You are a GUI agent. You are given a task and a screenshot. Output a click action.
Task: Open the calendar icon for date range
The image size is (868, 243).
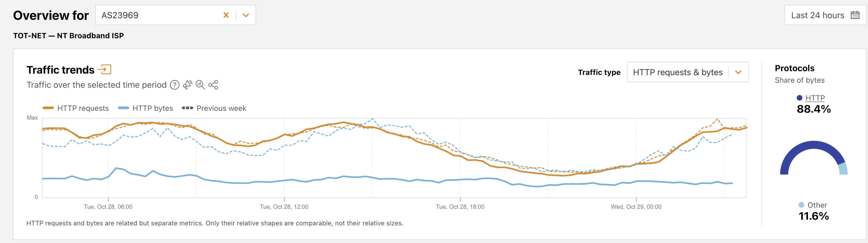(855, 15)
